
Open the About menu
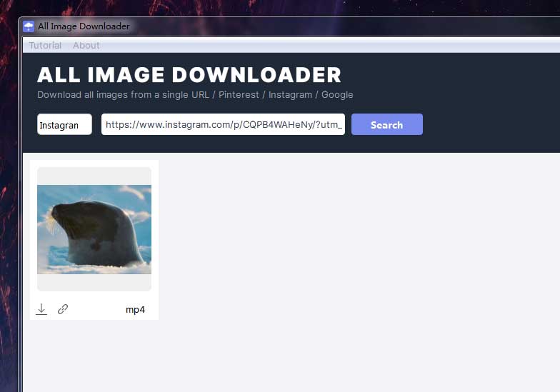tap(86, 46)
